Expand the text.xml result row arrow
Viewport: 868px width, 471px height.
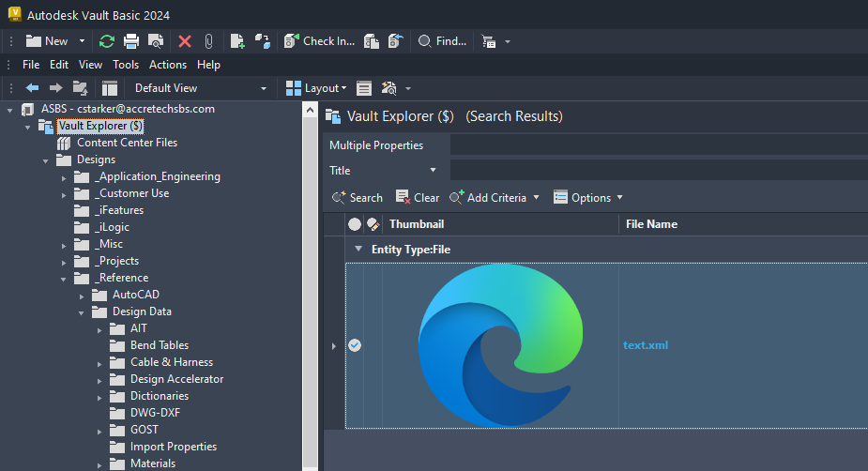pyautogui.click(x=334, y=346)
